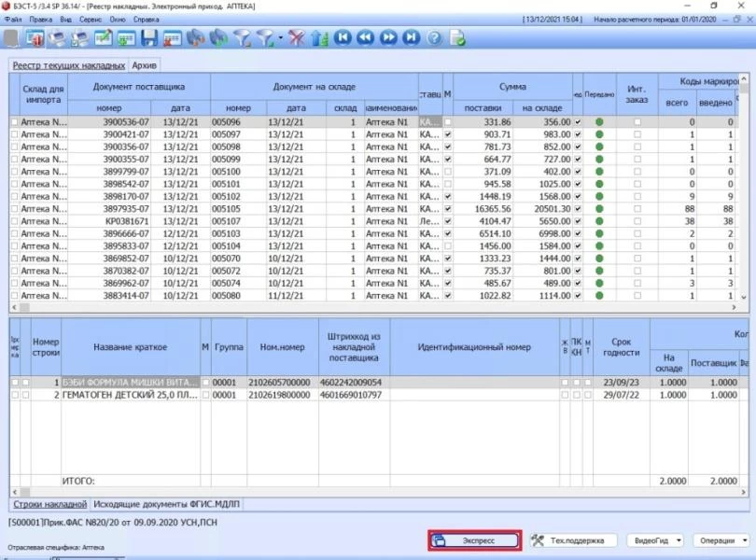Click the Срок годности column header
The height and width of the screenshot is (560, 756).
click(x=621, y=347)
